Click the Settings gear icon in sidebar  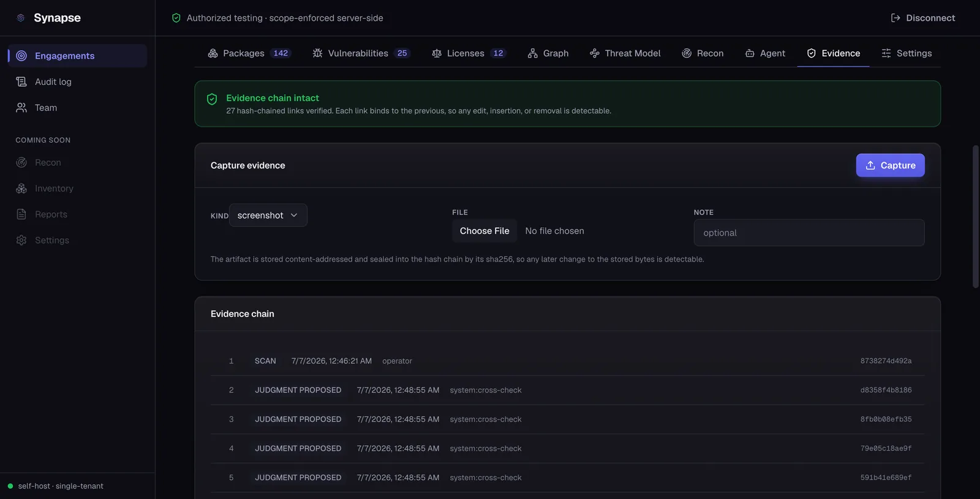pyautogui.click(x=21, y=240)
